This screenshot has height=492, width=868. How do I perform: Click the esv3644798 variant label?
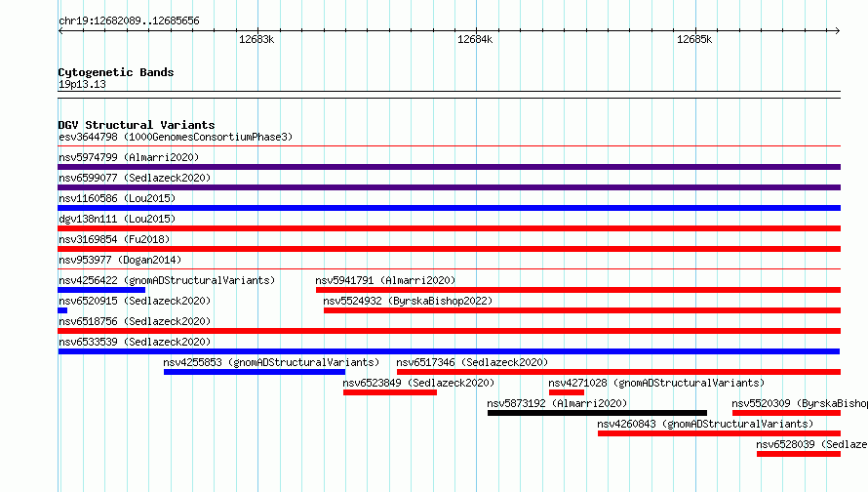[176, 137]
